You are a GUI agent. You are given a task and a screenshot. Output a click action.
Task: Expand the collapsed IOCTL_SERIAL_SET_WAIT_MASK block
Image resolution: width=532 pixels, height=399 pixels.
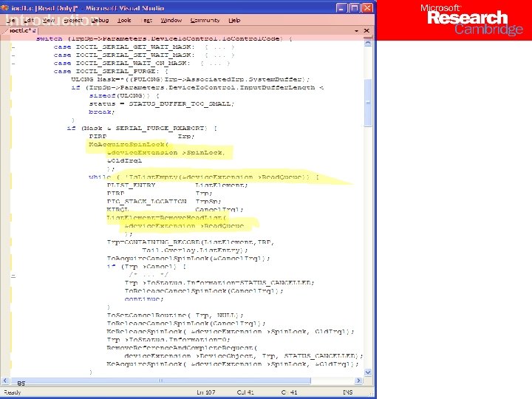13,55
